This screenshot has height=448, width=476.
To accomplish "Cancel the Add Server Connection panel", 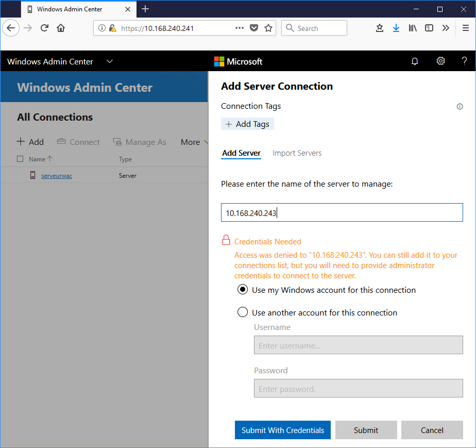I will click(x=432, y=430).
